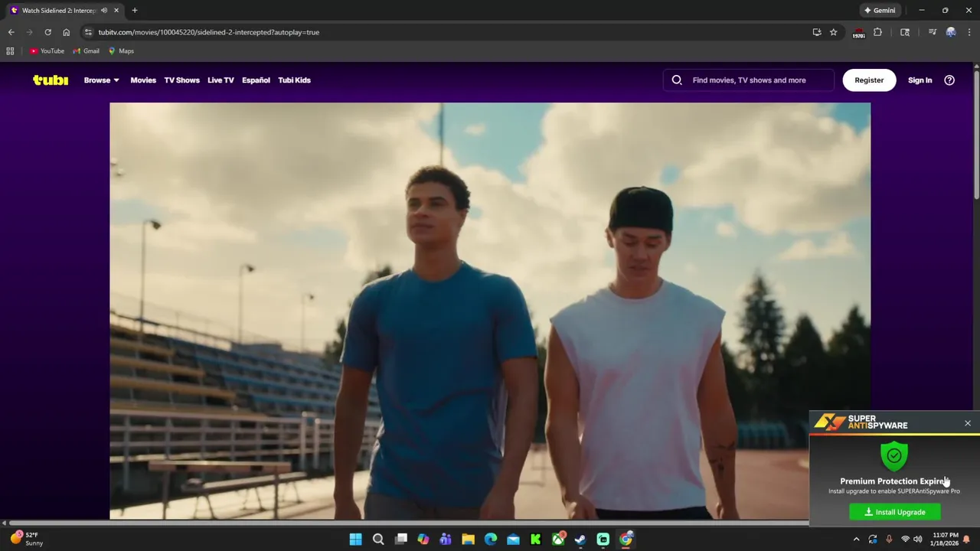Open Live TV page
Viewport: 980px width, 551px height.
pos(220,80)
